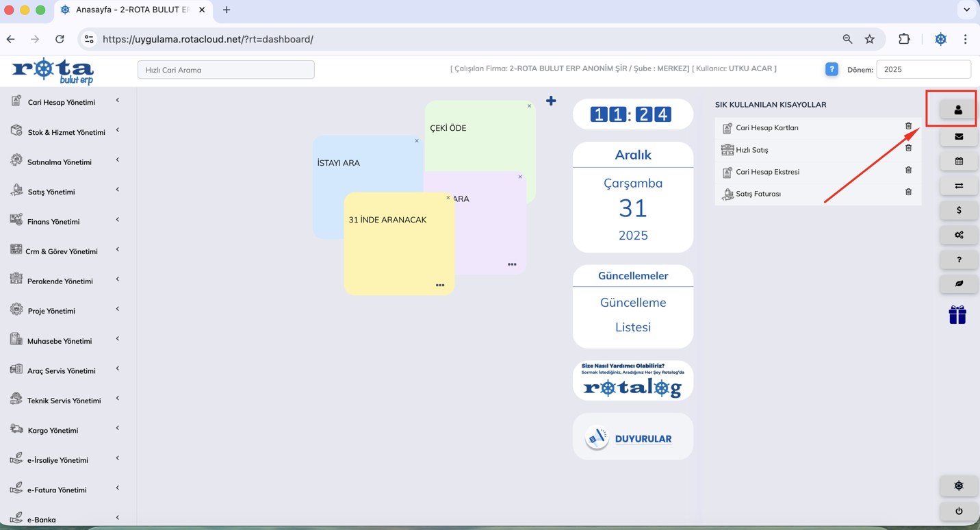The height and width of the screenshot is (530, 980).
Task: Click the dollar sign currency icon
Action: tap(958, 210)
